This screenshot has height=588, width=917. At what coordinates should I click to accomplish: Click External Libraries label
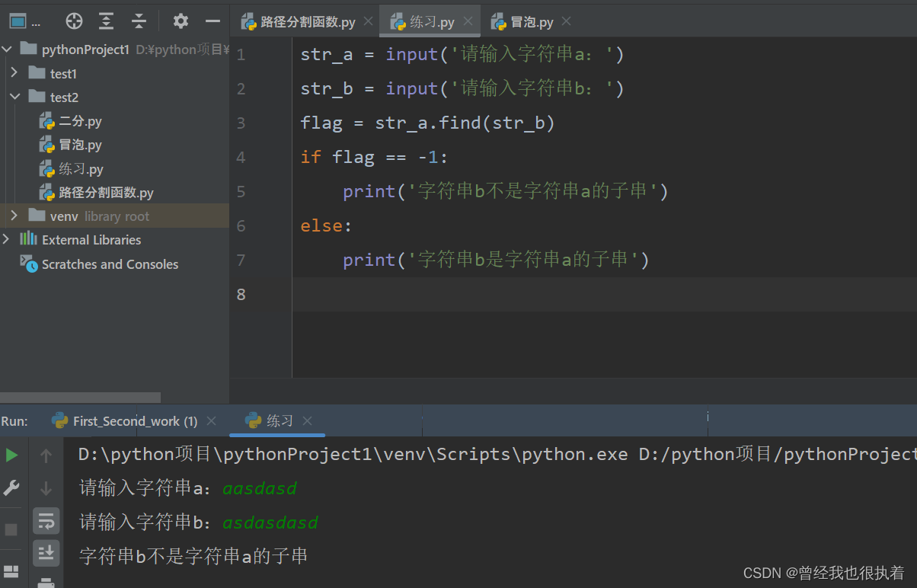pyautogui.click(x=91, y=240)
